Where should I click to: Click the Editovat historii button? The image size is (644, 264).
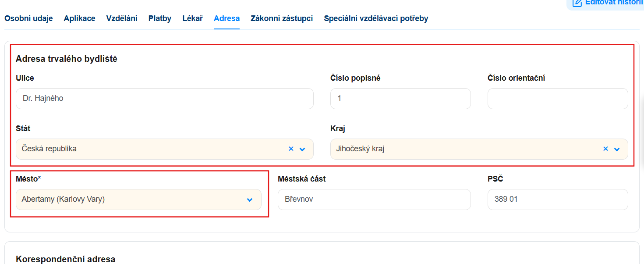[x=607, y=4]
